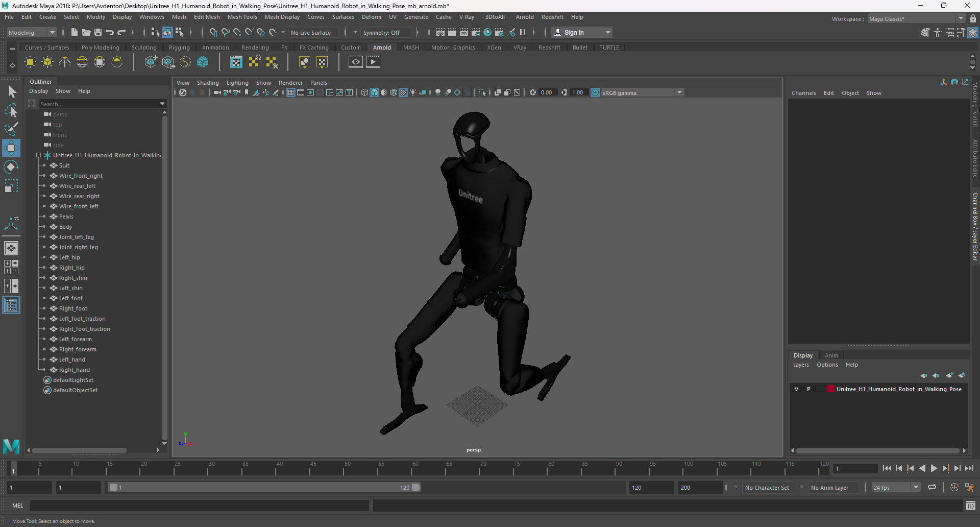Click the New scene icon
Viewport: 980px width, 527px height.
pos(74,32)
